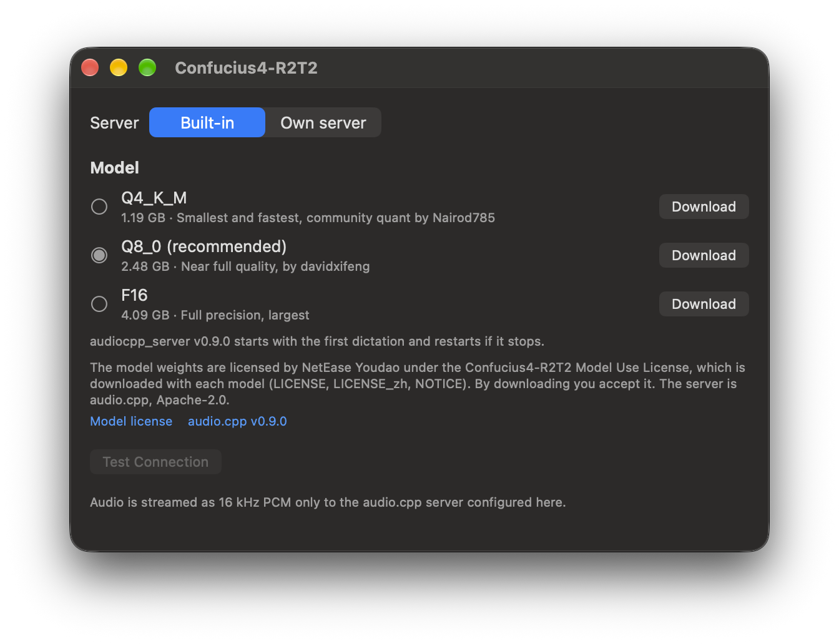Click the "Model" section heading

click(x=115, y=168)
